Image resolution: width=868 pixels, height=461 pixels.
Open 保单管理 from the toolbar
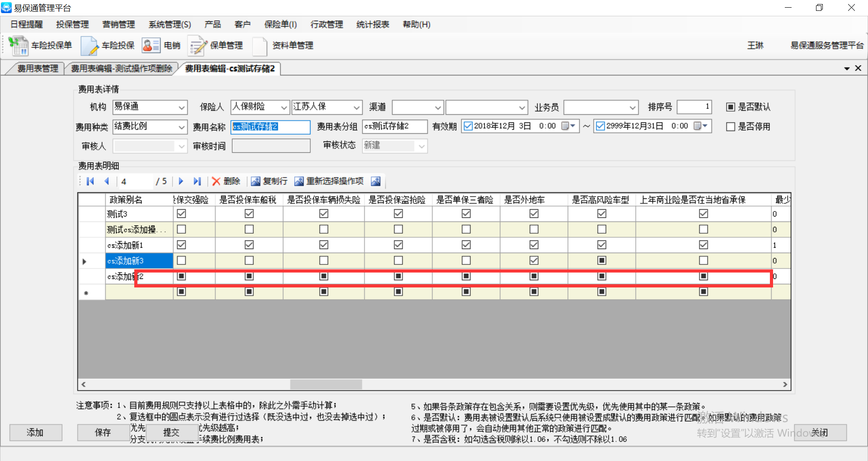click(197, 46)
